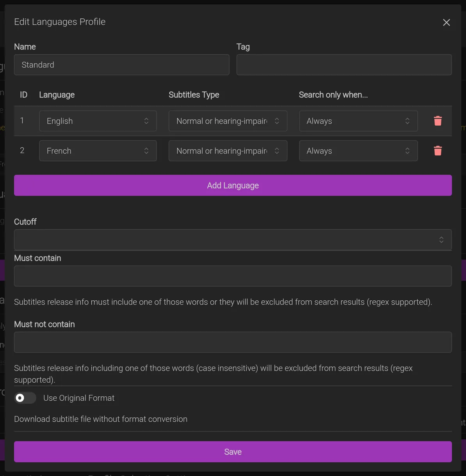The width and height of the screenshot is (466, 476).
Task: Select the Use Original Format label
Action: (x=79, y=398)
